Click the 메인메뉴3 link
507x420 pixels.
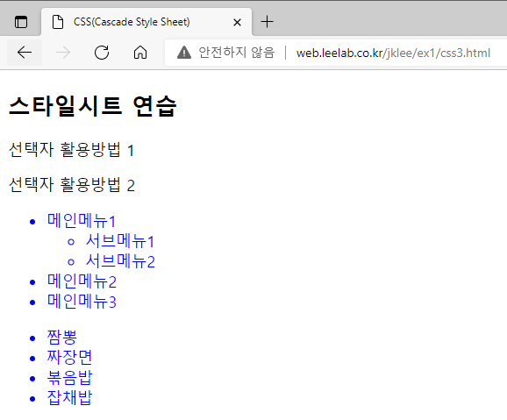pos(82,302)
